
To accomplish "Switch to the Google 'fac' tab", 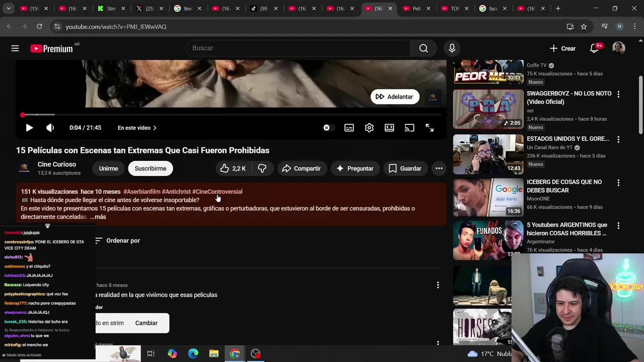I will (493, 9).
